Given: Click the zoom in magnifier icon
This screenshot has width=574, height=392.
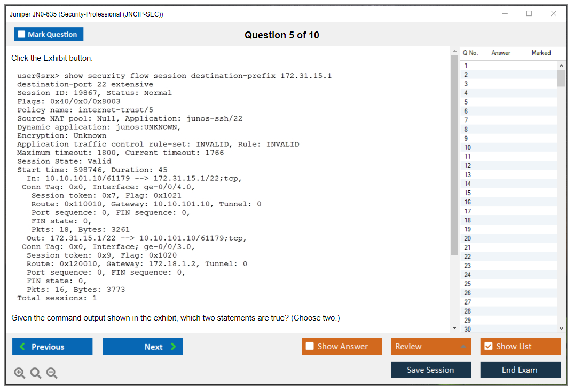Looking at the screenshot, I should pyautogui.click(x=20, y=373).
